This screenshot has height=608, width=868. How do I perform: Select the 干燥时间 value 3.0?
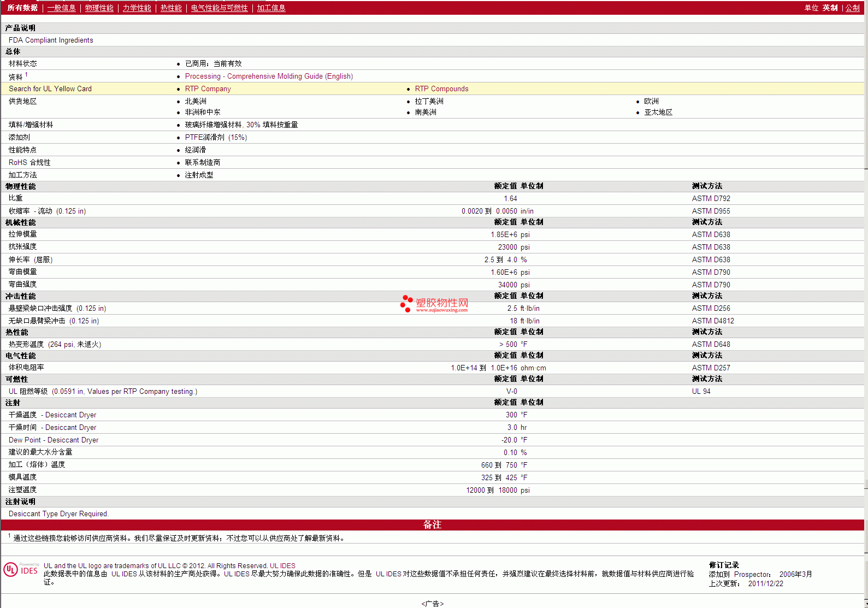[x=512, y=428]
